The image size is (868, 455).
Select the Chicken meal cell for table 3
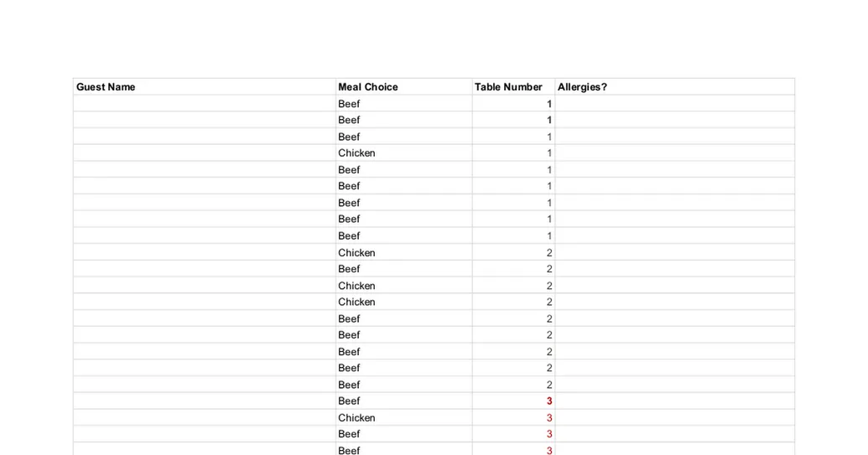point(403,418)
